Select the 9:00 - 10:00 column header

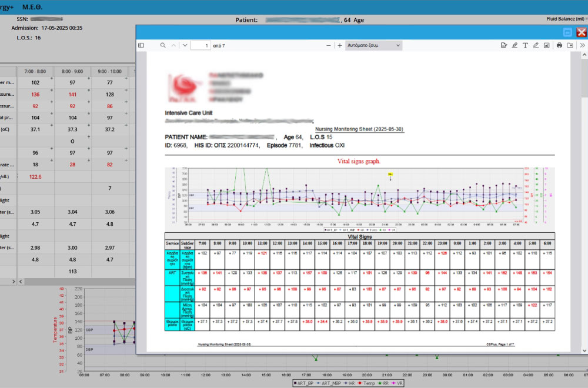pyautogui.click(x=109, y=71)
